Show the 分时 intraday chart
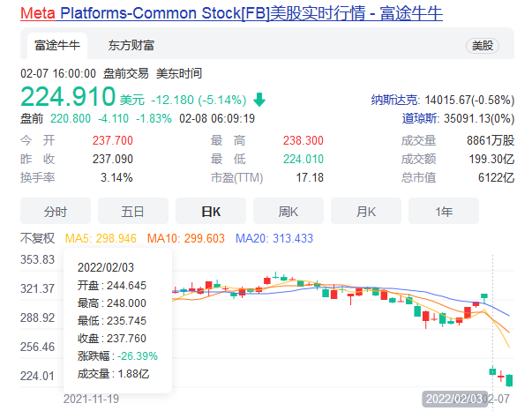532x411 pixels. 56,212
